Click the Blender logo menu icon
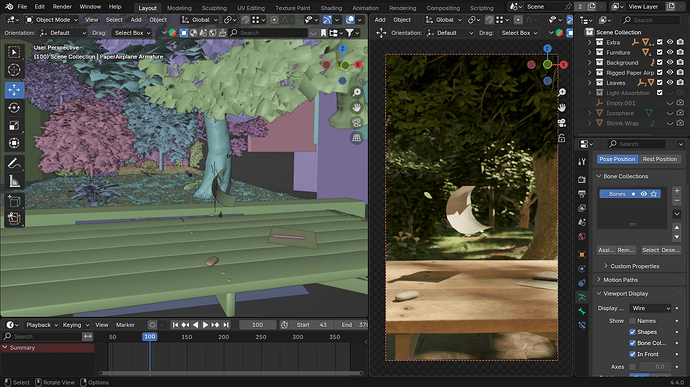Image resolution: width=690 pixels, height=387 pixels. [8, 7]
